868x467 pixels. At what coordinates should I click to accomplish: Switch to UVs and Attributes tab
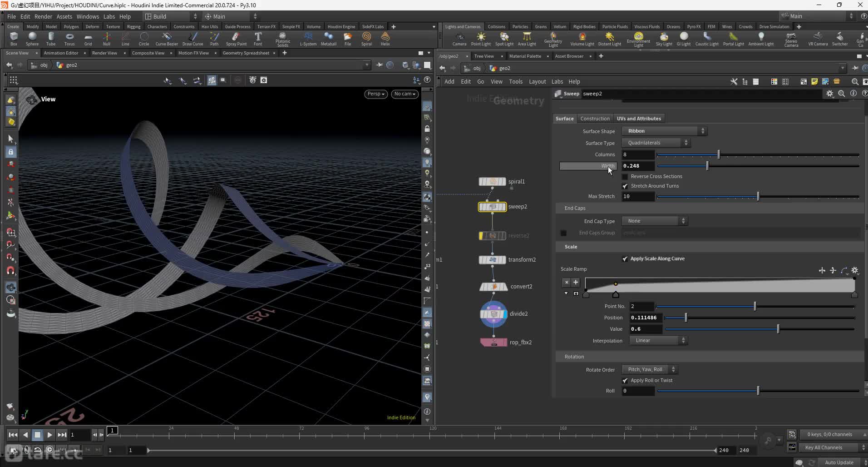[x=639, y=119]
